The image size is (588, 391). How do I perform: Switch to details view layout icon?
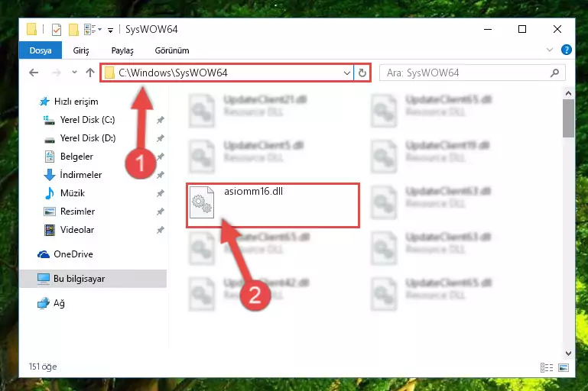coord(547,367)
